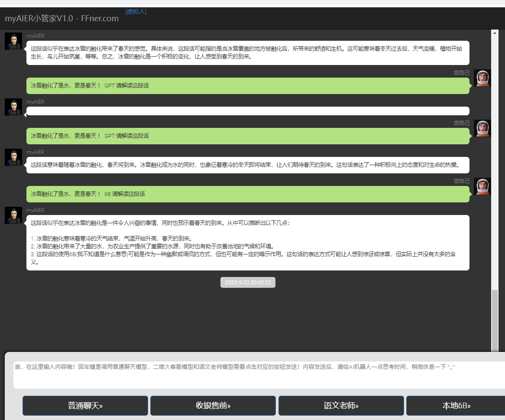505x420 pixels.
Task: Click the white reply containing the numbered list
Action: (248, 243)
